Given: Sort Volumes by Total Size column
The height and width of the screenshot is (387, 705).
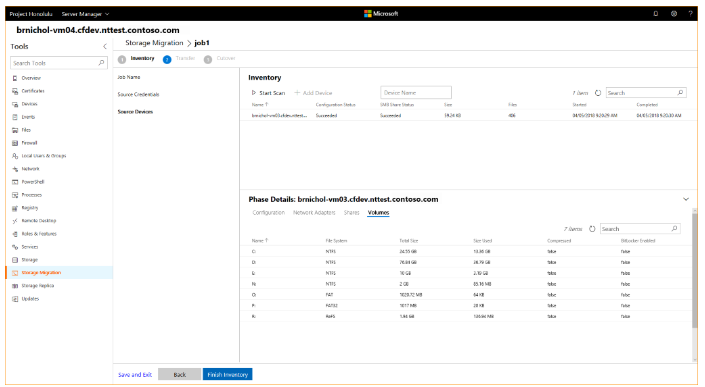Looking at the screenshot, I should (x=409, y=241).
